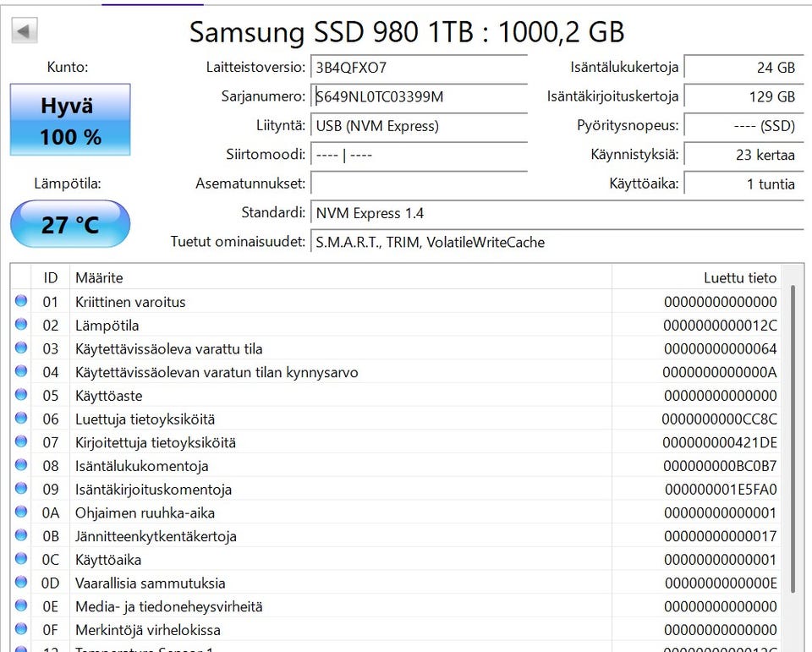The image size is (812, 652).
Task: Click the status orb for Ohjaimen ruuhka-aika
Action: point(20,512)
